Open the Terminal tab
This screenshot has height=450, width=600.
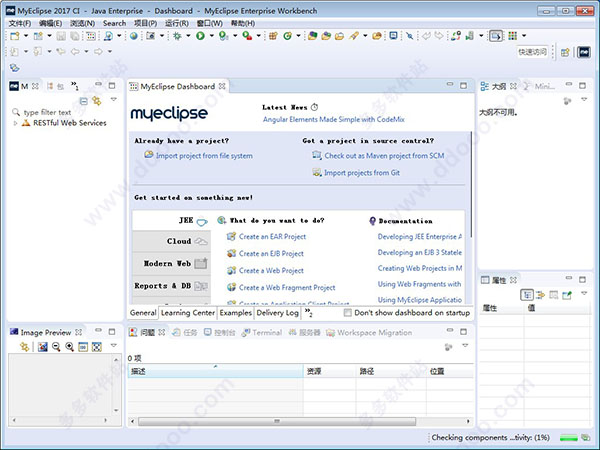[262, 333]
